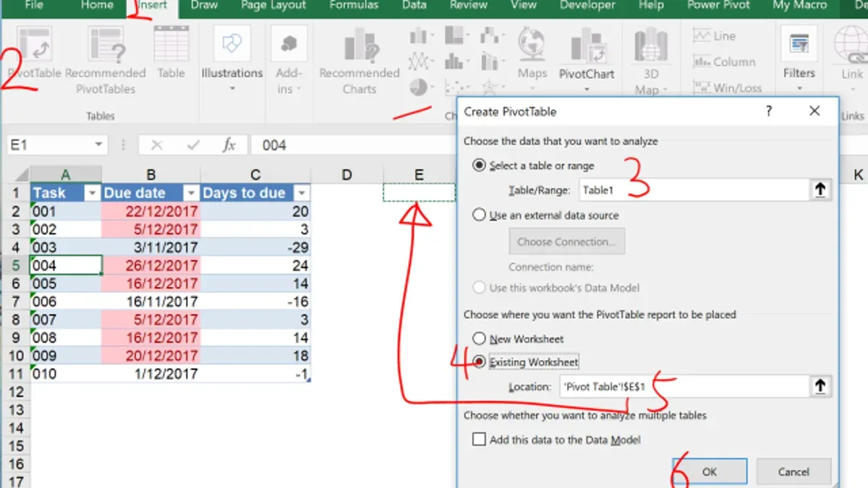Image resolution: width=868 pixels, height=488 pixels.
Task: Click the Insert Function fx icon
Action: pos(229,145)
